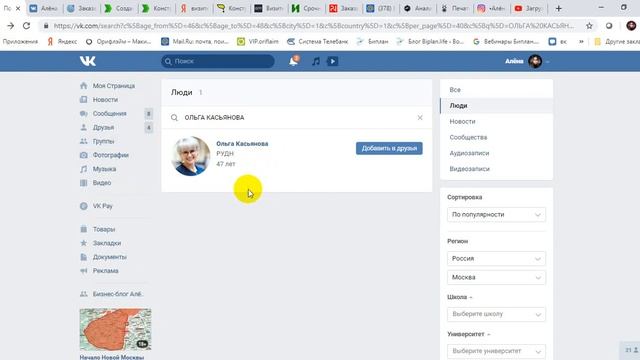Click the Сообщения sidebar icon
Viewport: 640px width, 360px height.
[84, 113]
